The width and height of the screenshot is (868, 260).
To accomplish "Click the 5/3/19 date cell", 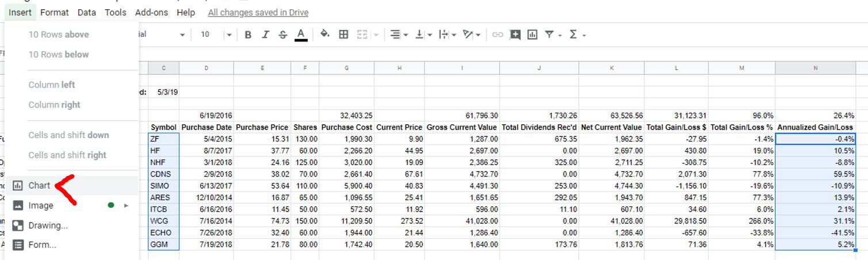I will (163, 92).
